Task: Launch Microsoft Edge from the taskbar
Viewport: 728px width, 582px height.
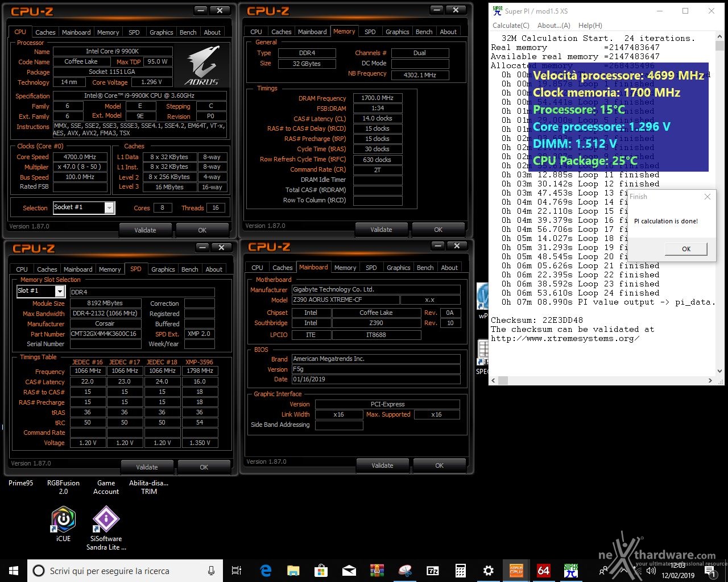Action: [266, 571]
